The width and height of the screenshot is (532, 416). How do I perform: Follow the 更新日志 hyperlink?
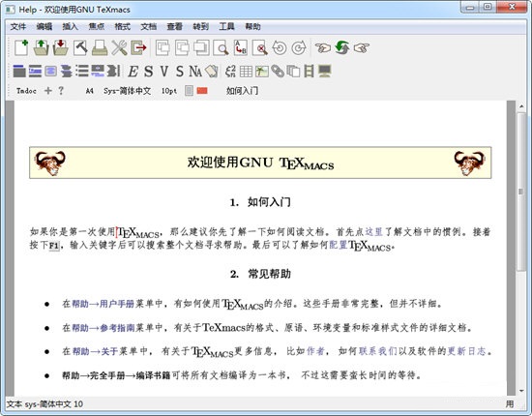tap(466, 351)
